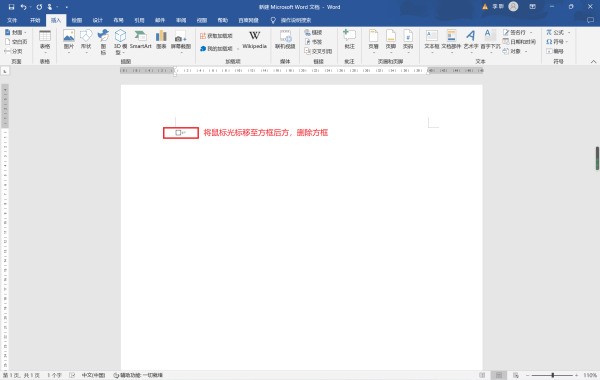Switch to the 邮件 (Mailings) tab
The image size is (600, 380).
160,20
